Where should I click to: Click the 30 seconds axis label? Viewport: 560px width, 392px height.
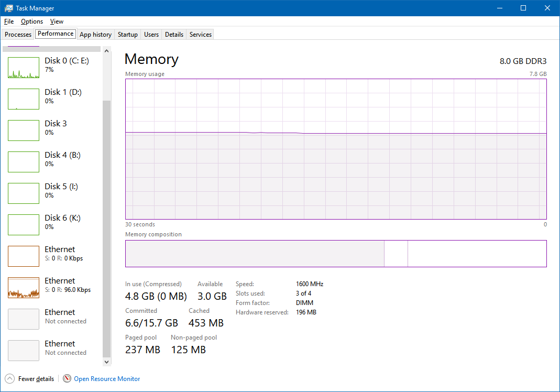(x=140, y=224)
